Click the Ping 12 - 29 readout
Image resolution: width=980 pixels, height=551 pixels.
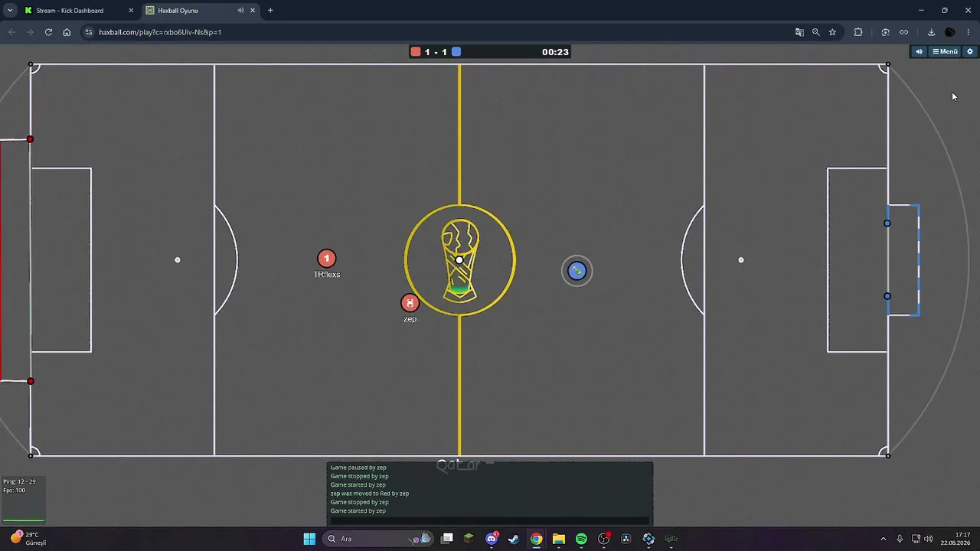[x=19, y=481]
